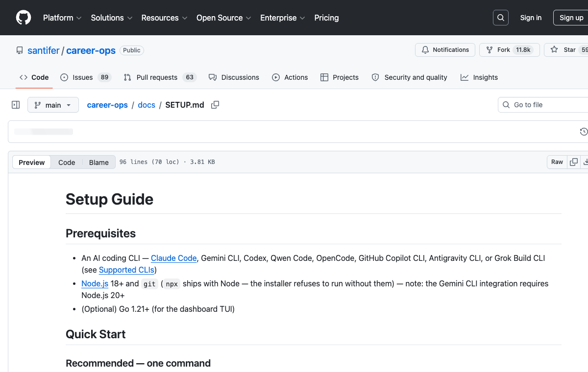Viewport: 588px width, 372px height.
Task: Click the SETUP.md filename in breadcrumb
Action: coord(185,105)
